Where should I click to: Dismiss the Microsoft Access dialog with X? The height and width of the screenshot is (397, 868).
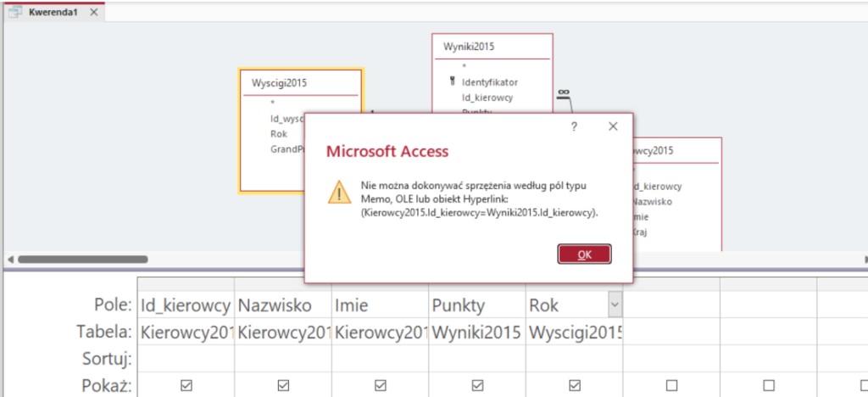pyautogui.click(x=614, y=126)
